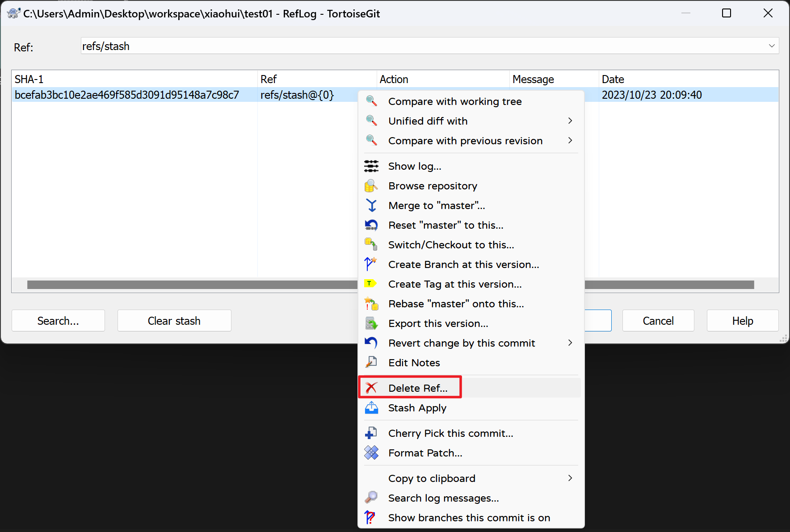Expand the Revert change by this commit arrow
This screenshot has height=532, width=790.
point(570,343)
